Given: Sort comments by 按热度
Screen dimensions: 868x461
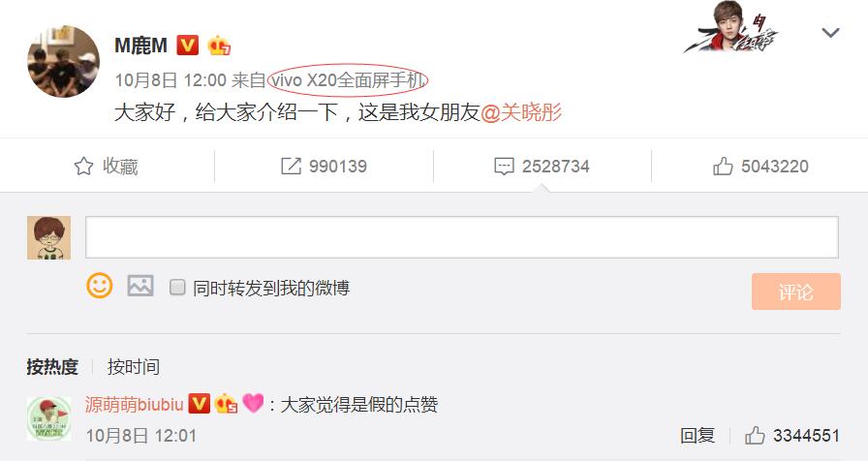Looking at the screenshot, I should tap(52, 367).
